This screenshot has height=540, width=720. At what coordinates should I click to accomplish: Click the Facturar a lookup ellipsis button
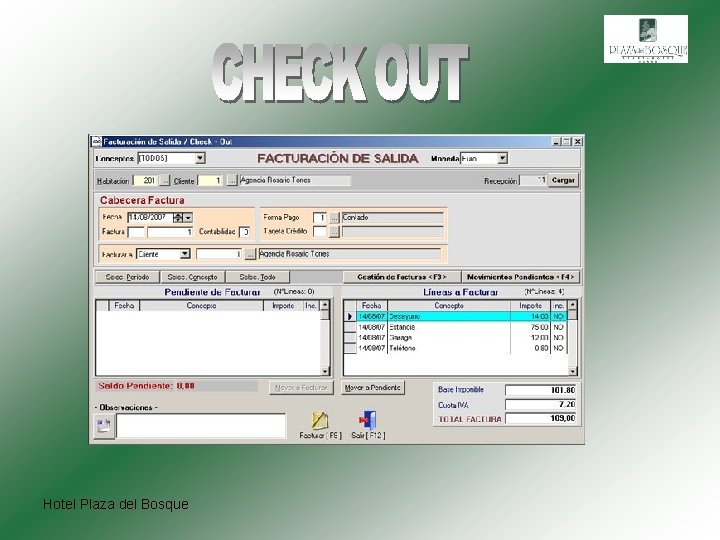pyautogui.click(x=250, y=254)
